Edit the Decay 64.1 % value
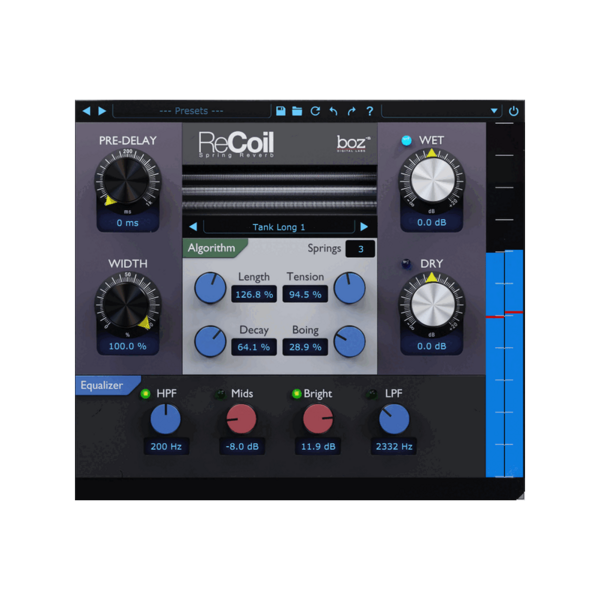600x600 pixels. click(x=254, y=347)
